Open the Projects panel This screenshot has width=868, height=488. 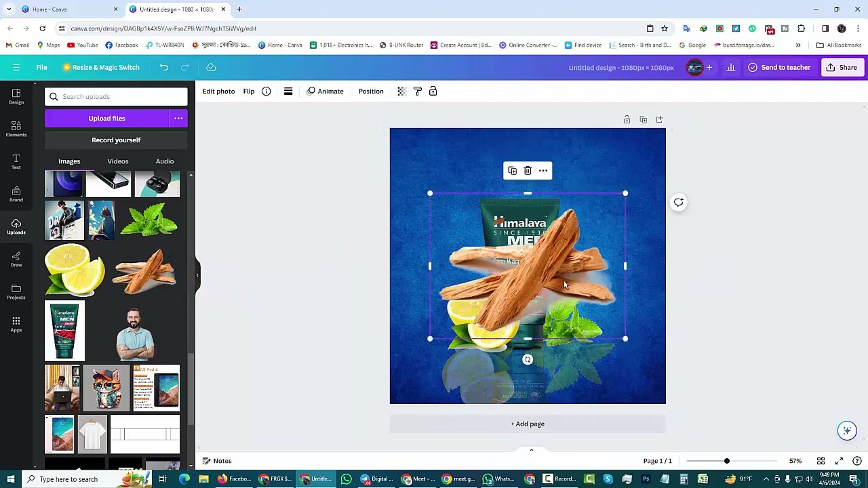(16, 291)
